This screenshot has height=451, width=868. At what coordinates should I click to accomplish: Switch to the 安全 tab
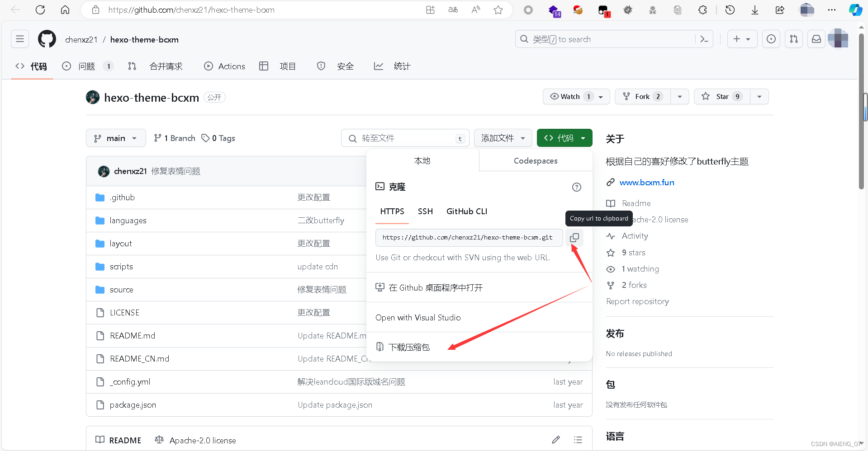[335, 66]
